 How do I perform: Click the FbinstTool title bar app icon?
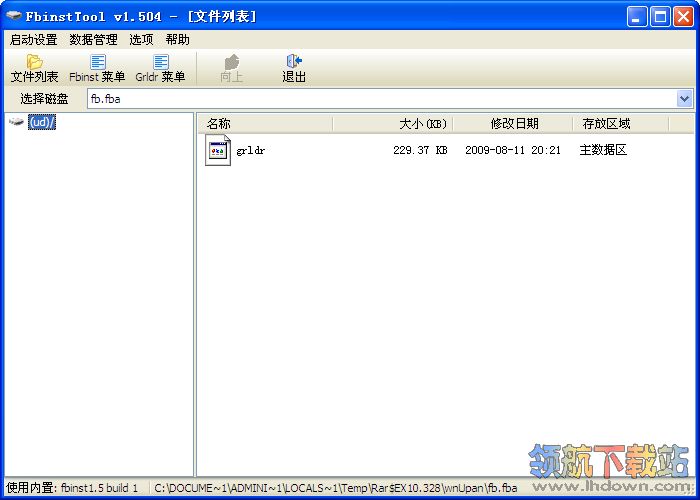tap(14, 17)
